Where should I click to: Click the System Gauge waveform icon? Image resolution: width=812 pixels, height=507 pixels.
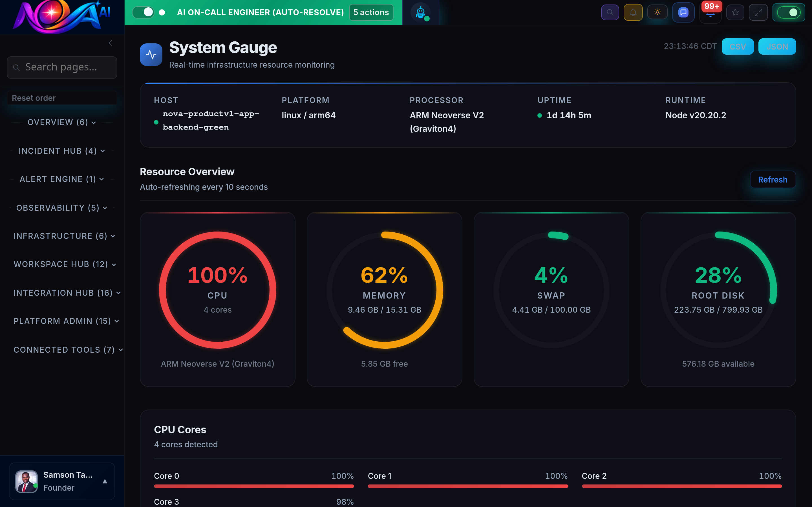pyautogui.click(x=151, y=54)
